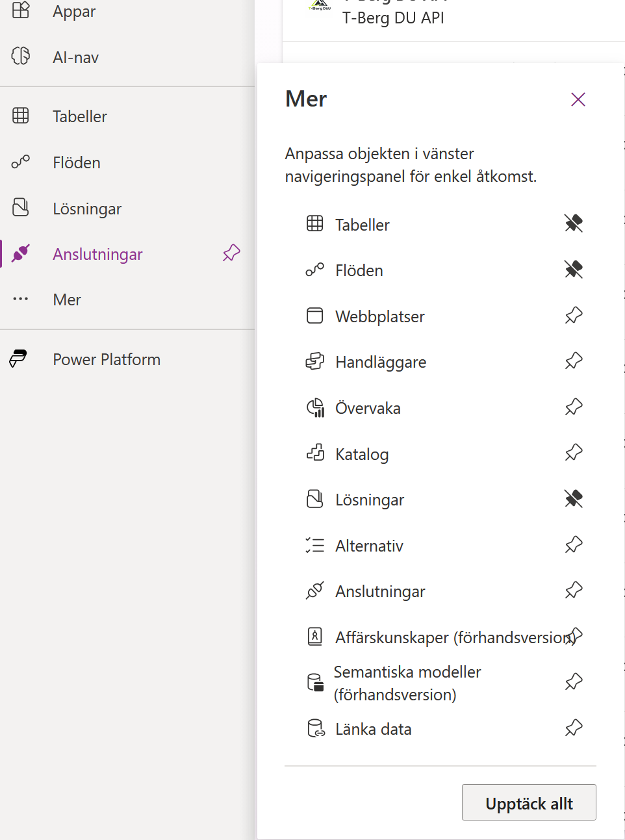Pin Alternativ to navigation

pyautogui.click(x=574, y=544)
